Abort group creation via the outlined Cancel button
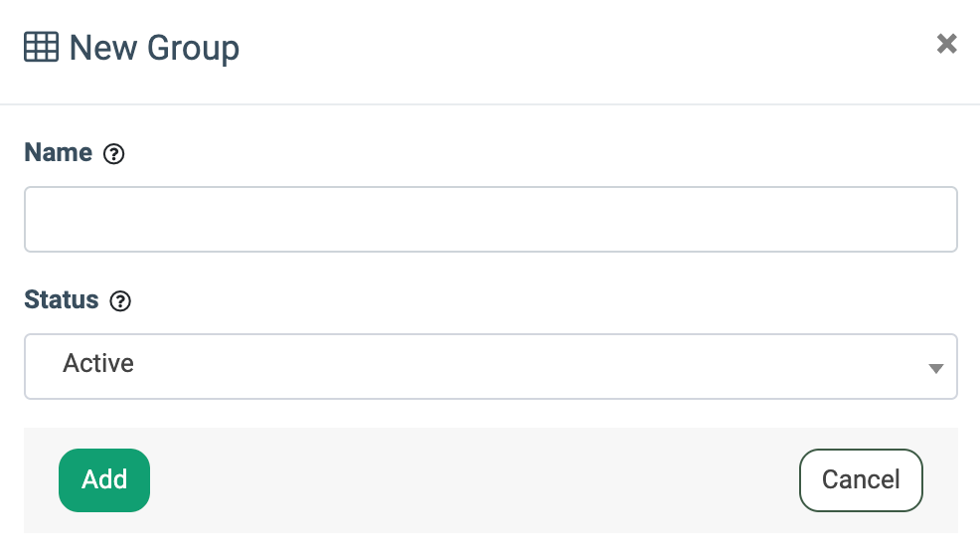980x555 pixels. tap(861, 480)
